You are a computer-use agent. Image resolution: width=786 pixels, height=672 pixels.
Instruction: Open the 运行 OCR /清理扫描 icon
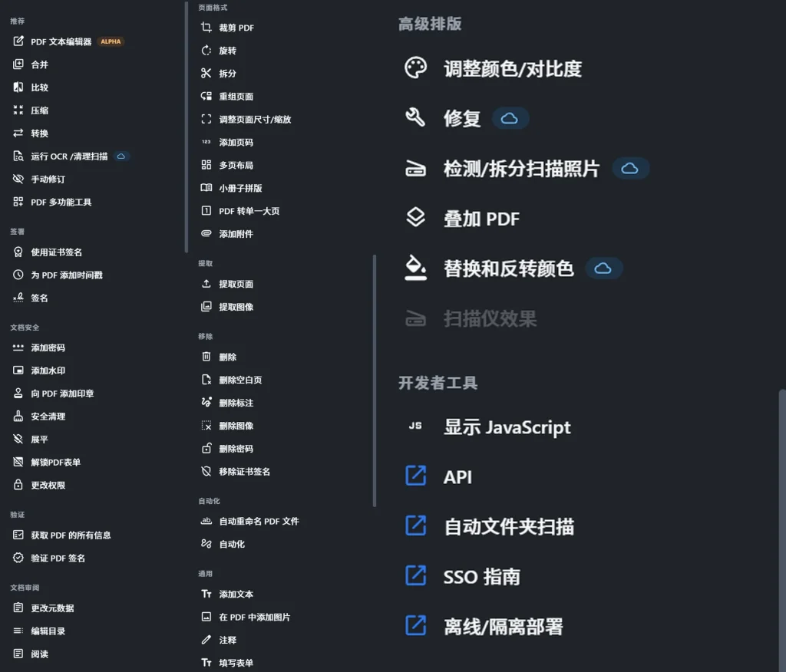pyautogui.click(x=18, y=156)
